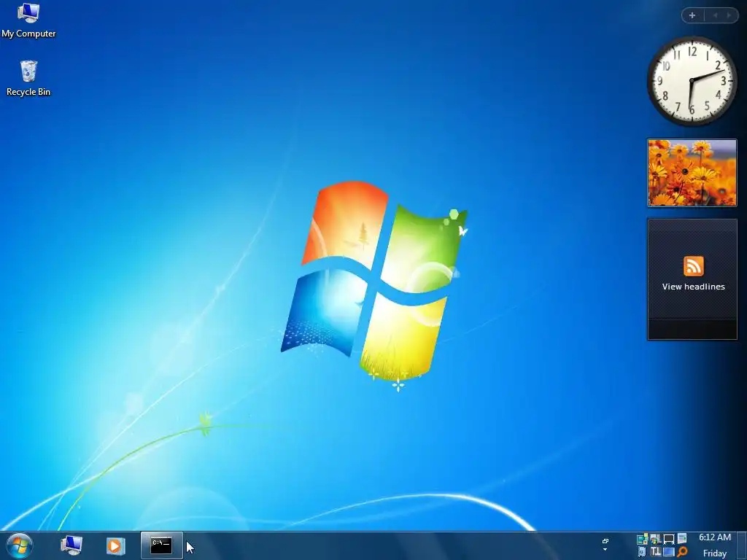
Task: Open the 6:12 AM clock in taskbar
Action: pos(715,537)
